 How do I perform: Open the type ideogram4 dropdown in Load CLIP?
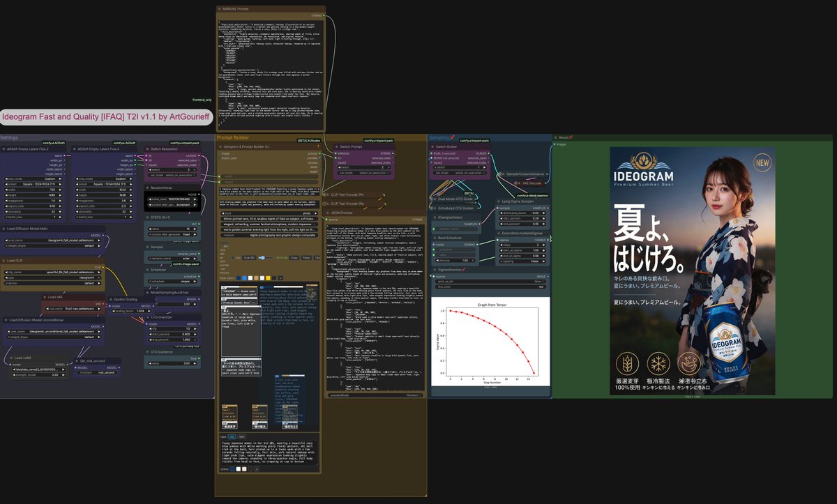53,277
